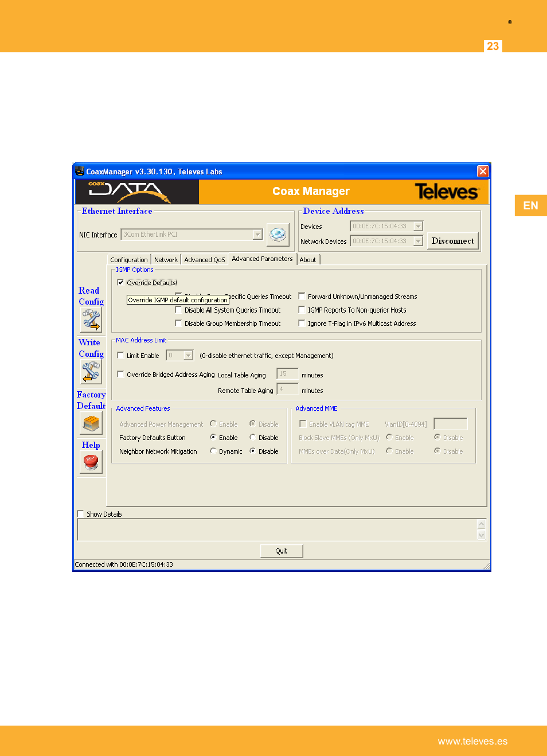Uncheck the Override Defaults checkbox

point(120,282)
